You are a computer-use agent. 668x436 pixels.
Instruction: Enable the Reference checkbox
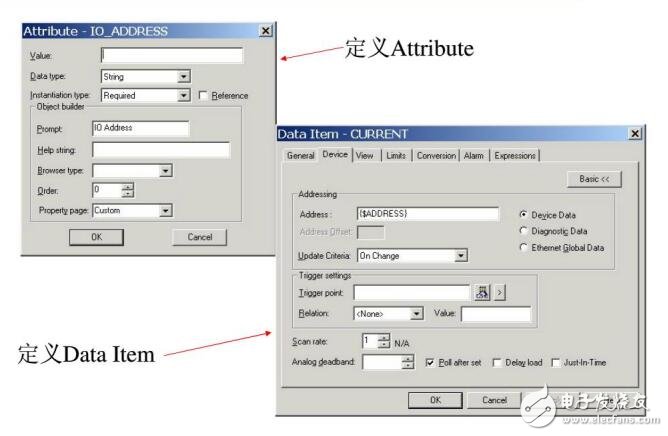point(203,96)
